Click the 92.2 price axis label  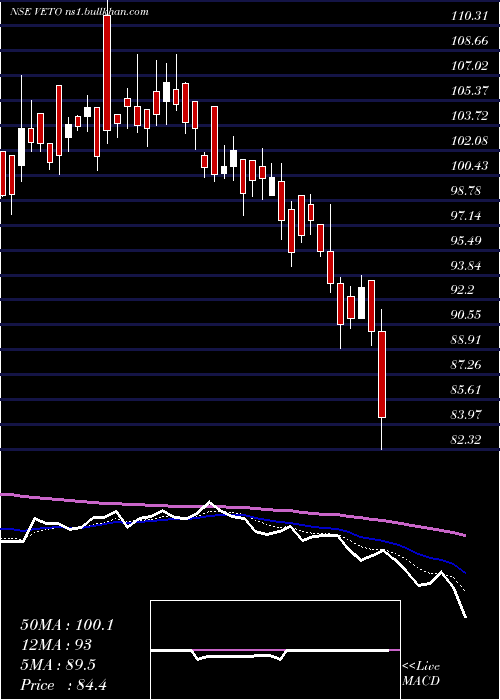point(463,291)
